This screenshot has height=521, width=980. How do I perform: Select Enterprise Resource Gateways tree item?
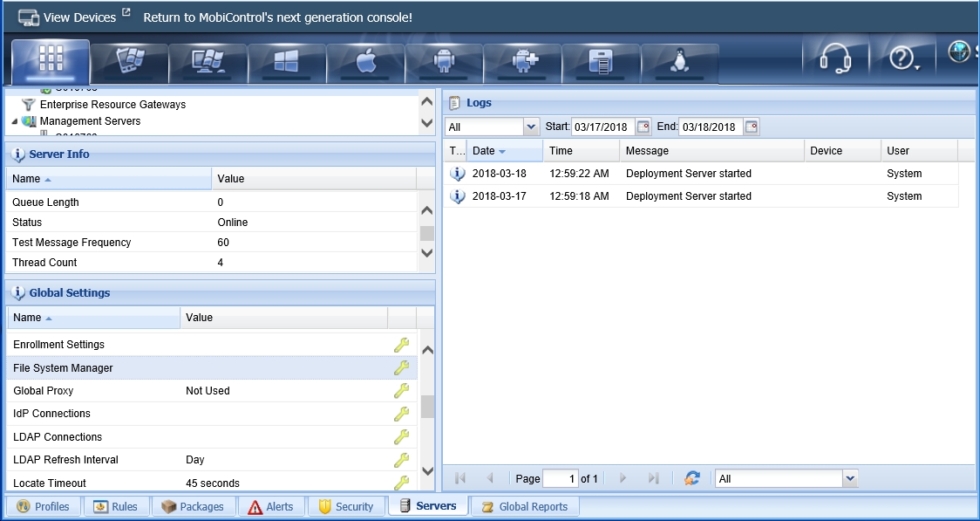coord(112,105)
